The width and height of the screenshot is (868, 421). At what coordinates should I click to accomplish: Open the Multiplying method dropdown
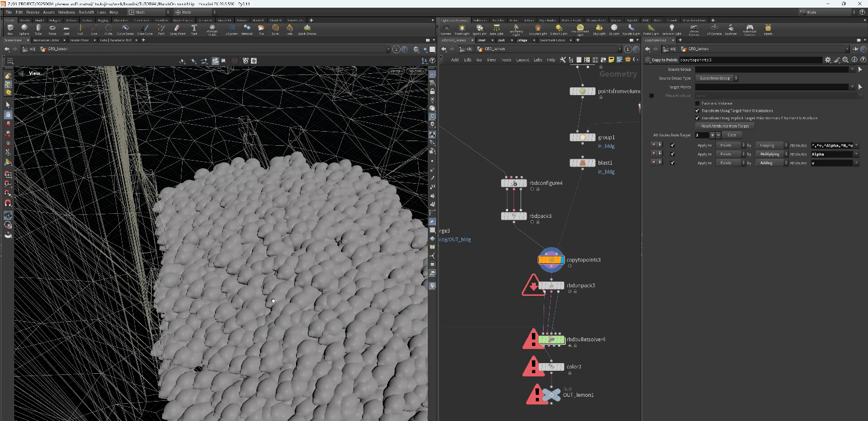771,154
